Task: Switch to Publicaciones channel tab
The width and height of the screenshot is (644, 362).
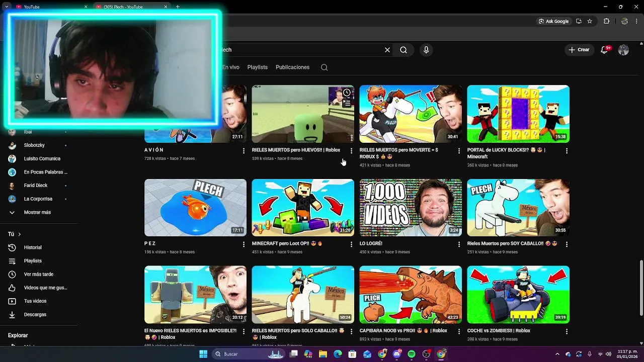Action: [292, 67]
